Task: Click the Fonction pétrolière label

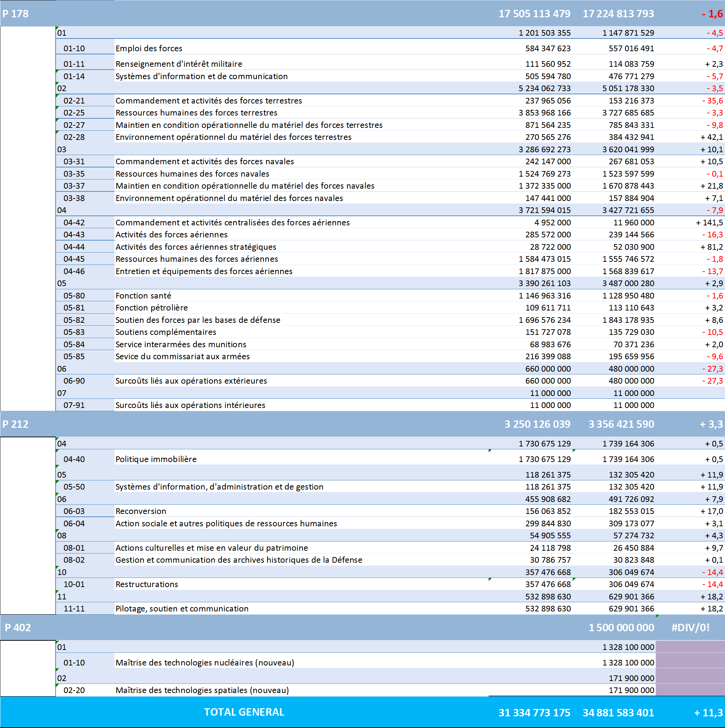Action: [152, 308]
